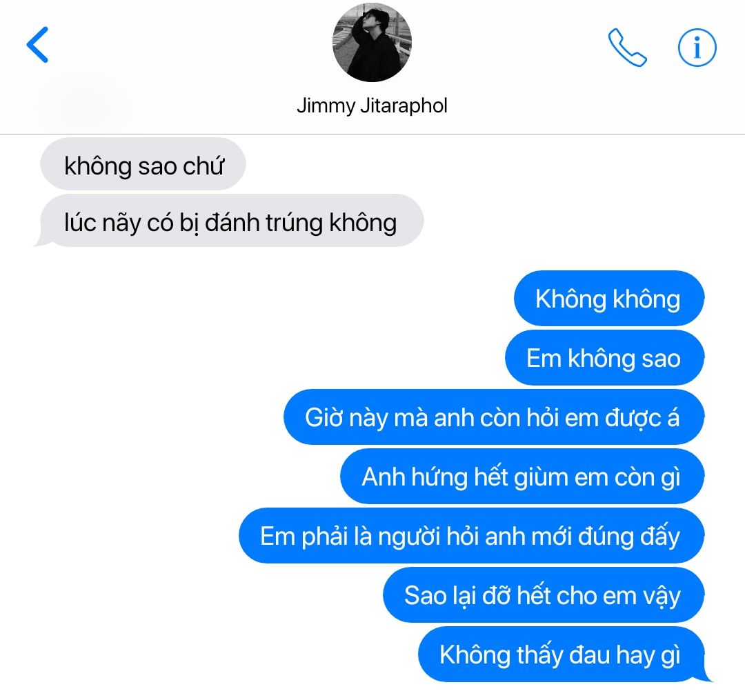Start a phone call with the contact
The height and width of the screenshot is (700, 745).
coord(627,48)
